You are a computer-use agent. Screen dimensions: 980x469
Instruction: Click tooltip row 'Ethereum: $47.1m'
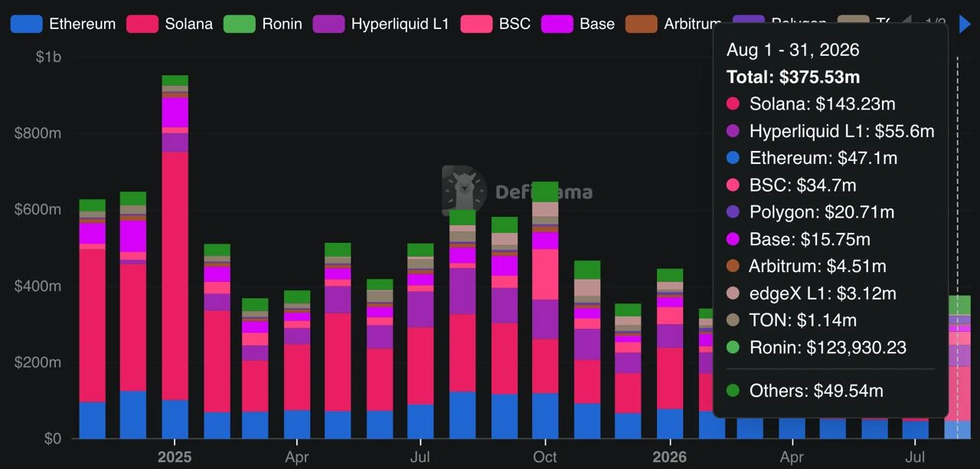coord(812,158)
